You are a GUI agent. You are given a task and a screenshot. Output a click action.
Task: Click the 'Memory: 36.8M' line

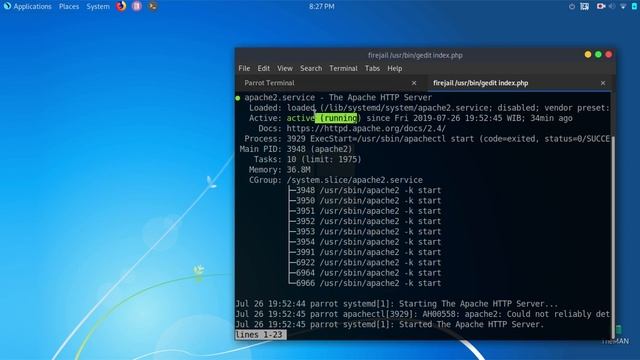coord(280,169)
